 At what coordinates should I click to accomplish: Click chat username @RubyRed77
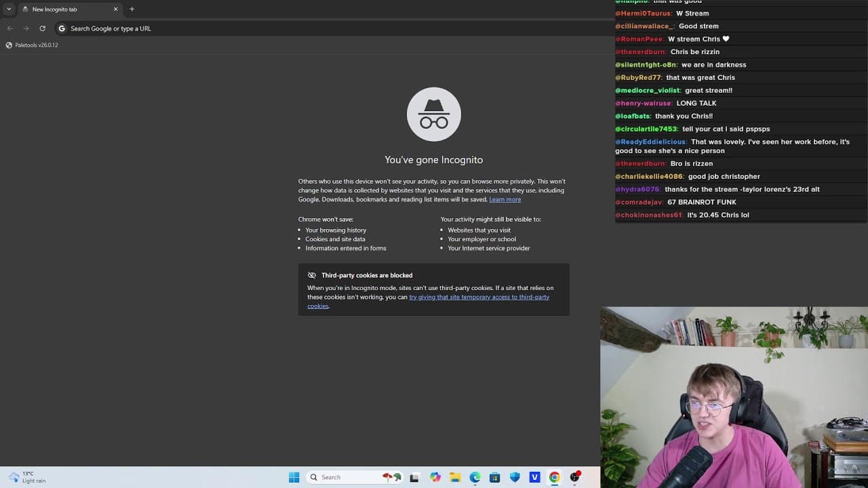click(x=639, y=78)
